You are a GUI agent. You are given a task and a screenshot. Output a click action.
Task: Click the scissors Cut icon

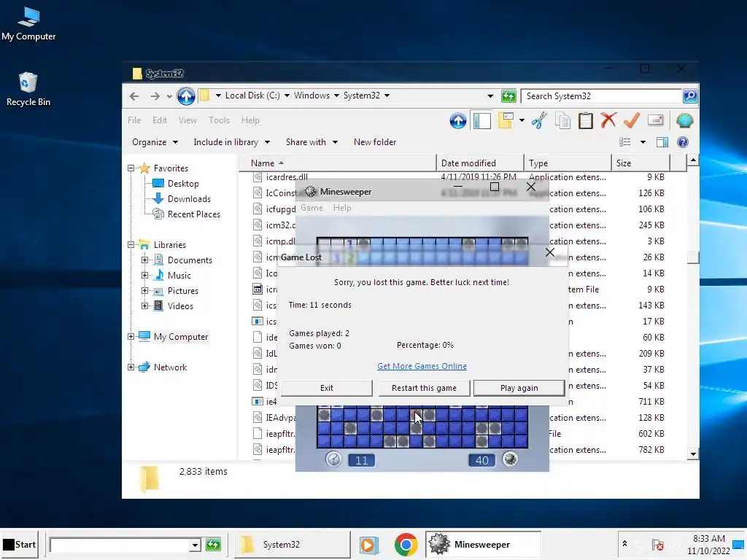[539, 120]
